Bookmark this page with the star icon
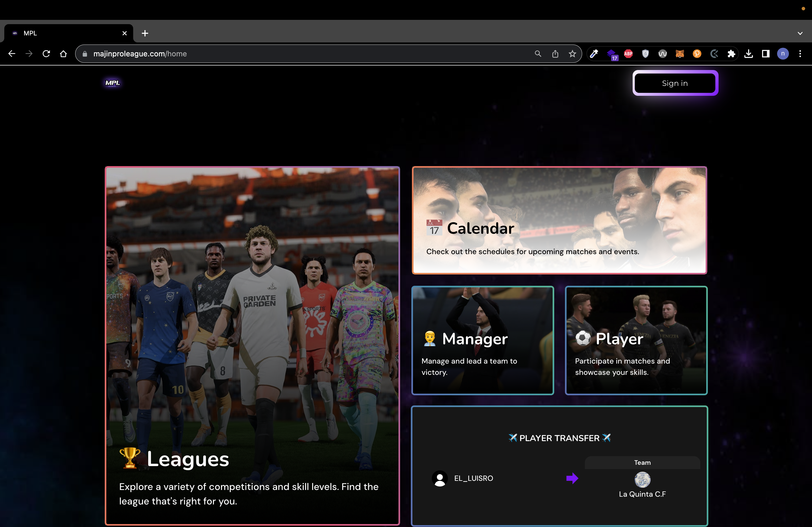Image resolution: width=812 pixels, height=527 pixels. pyautogui.click(x=572, y=53)
